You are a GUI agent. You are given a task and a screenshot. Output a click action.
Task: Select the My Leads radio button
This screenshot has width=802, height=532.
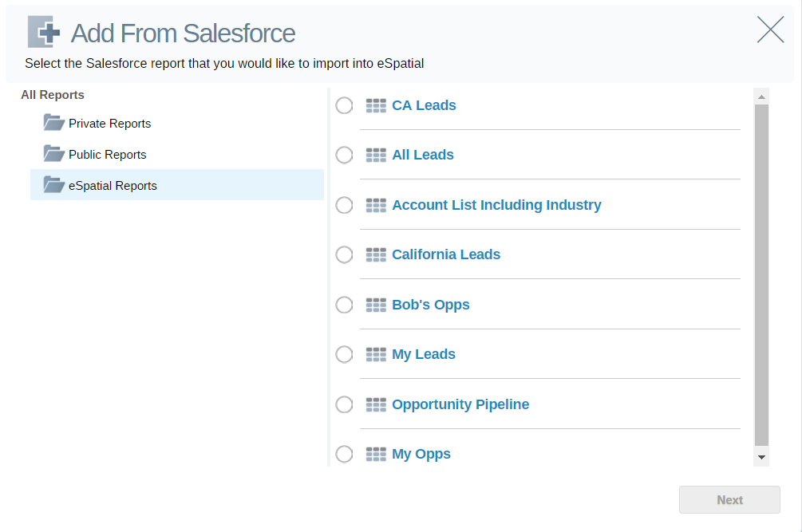[x=344, y=354]
